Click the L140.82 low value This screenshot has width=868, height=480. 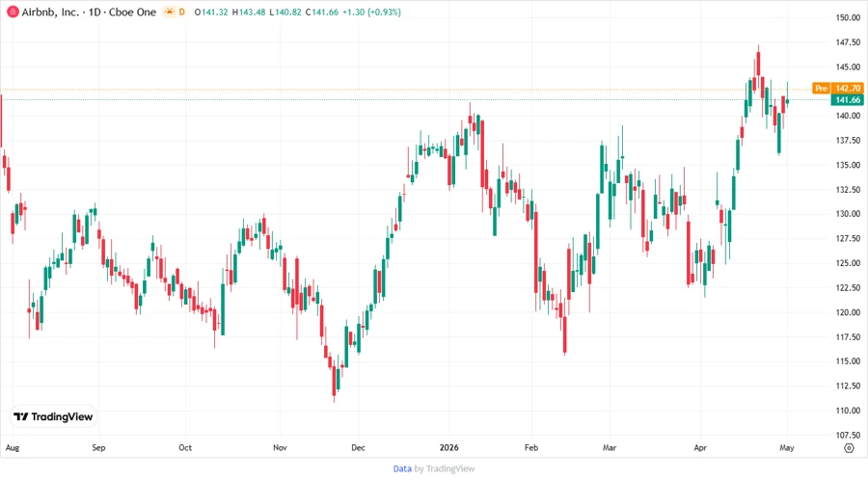click(x=285, y=12)
